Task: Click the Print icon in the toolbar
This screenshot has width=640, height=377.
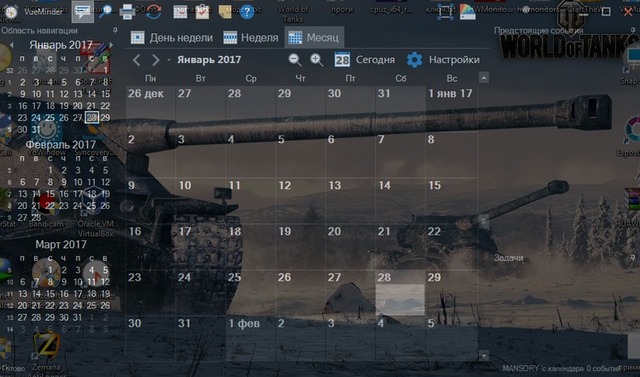Action: (127, 11)
